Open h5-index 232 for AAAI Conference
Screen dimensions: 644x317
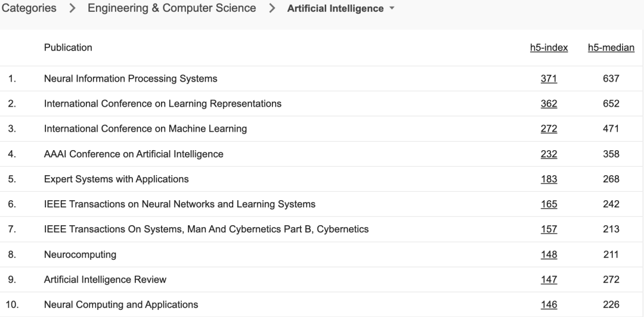point(549,154)
